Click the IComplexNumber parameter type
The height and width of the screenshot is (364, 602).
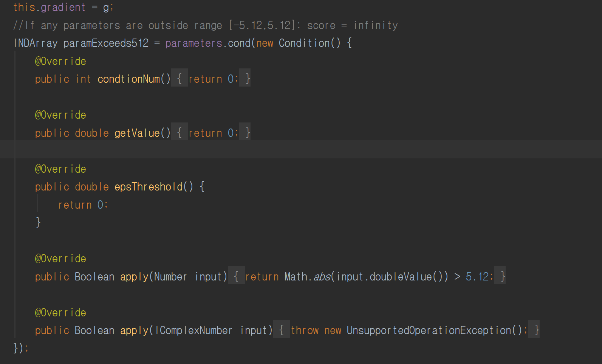[x=193, y=330]
